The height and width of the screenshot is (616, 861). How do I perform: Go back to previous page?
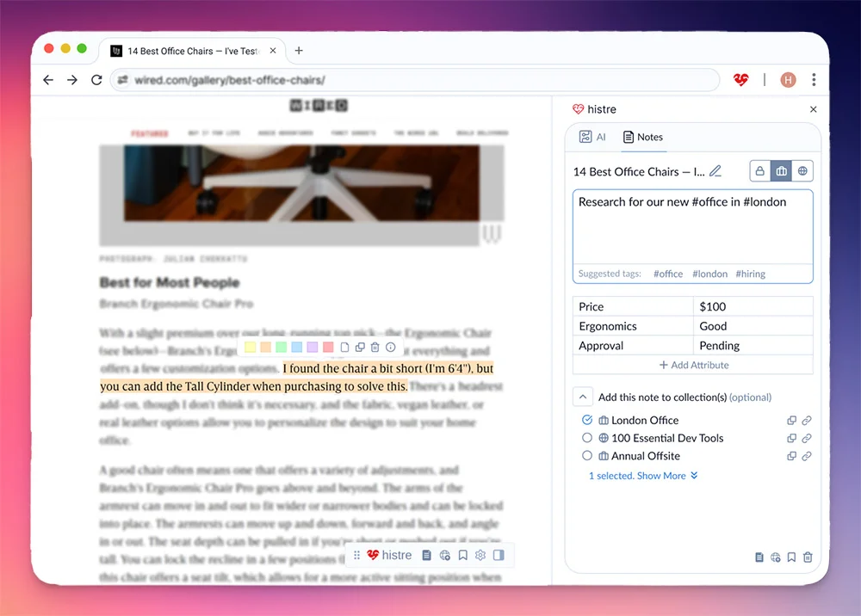tap(48, 80)
